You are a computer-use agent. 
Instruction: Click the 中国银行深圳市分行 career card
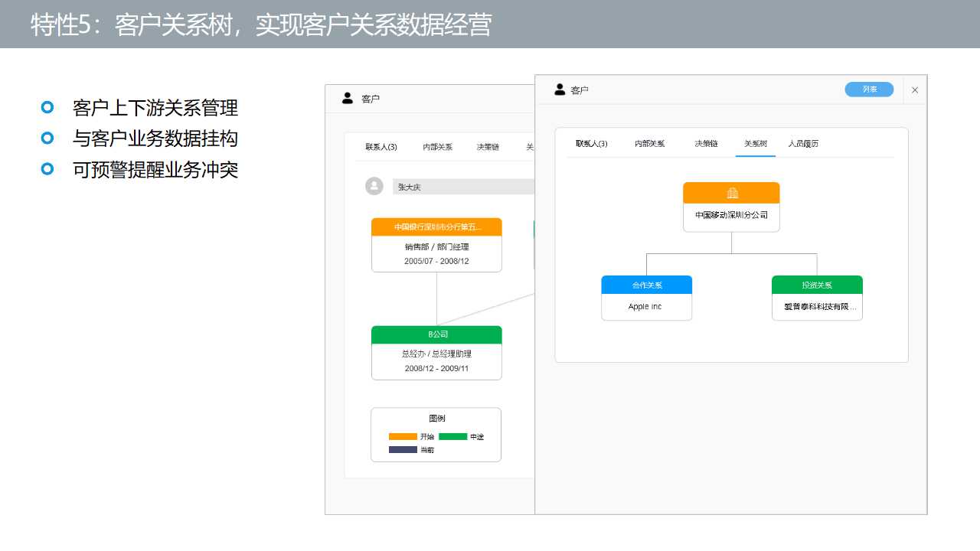click(x=436, y=245)
